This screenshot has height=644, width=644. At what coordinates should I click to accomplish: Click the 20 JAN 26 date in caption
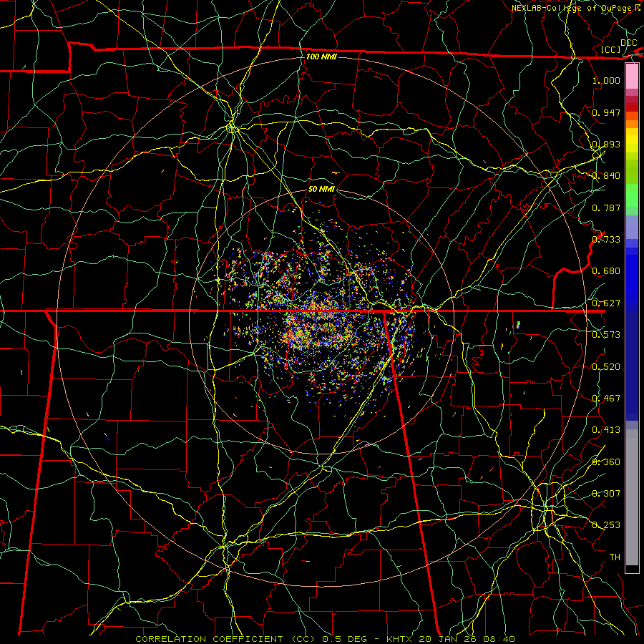(x=448, y=639)
